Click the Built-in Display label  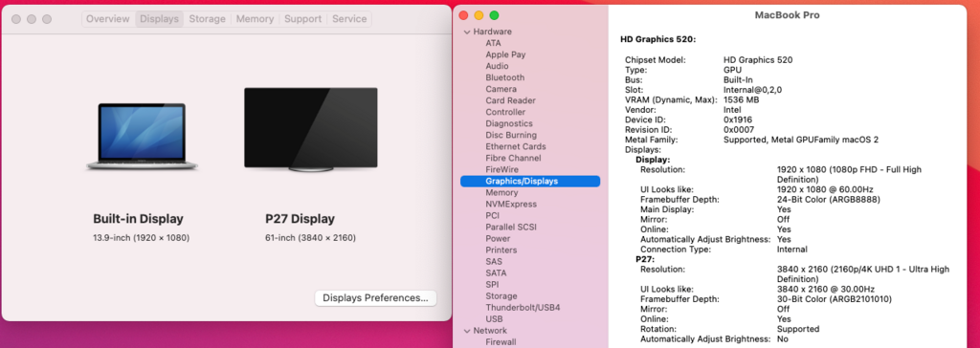click(138, 219)
